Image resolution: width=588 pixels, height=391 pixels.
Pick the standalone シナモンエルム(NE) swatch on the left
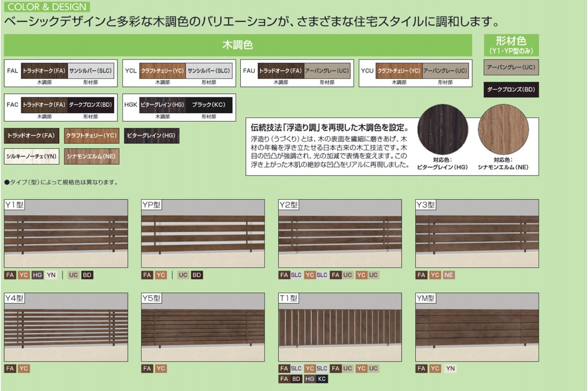tap(91, 156)
